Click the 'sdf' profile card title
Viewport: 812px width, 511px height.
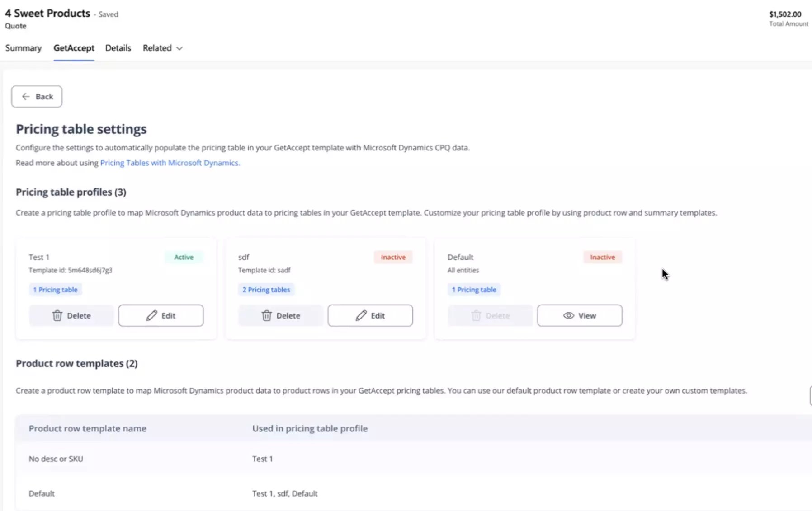click(x=244, y=257)
